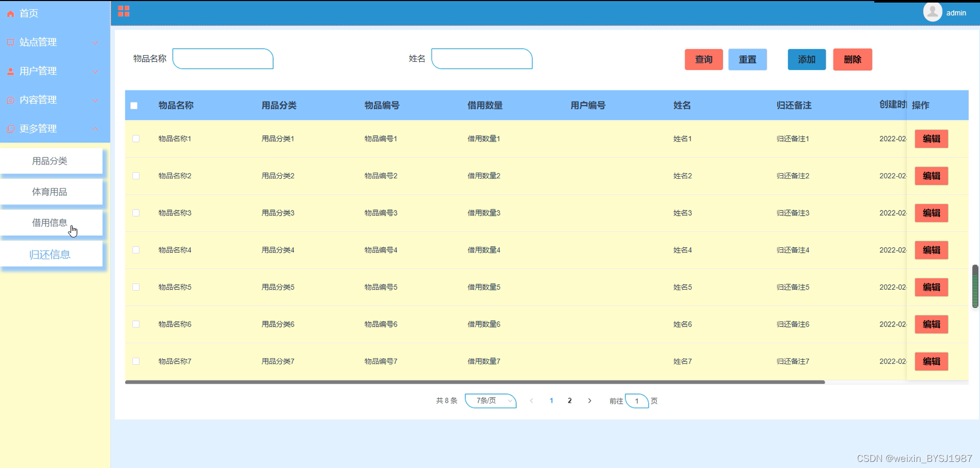Toggle the grid menu icon in top bar
The image size is (980, 468).
click(124, 11)
